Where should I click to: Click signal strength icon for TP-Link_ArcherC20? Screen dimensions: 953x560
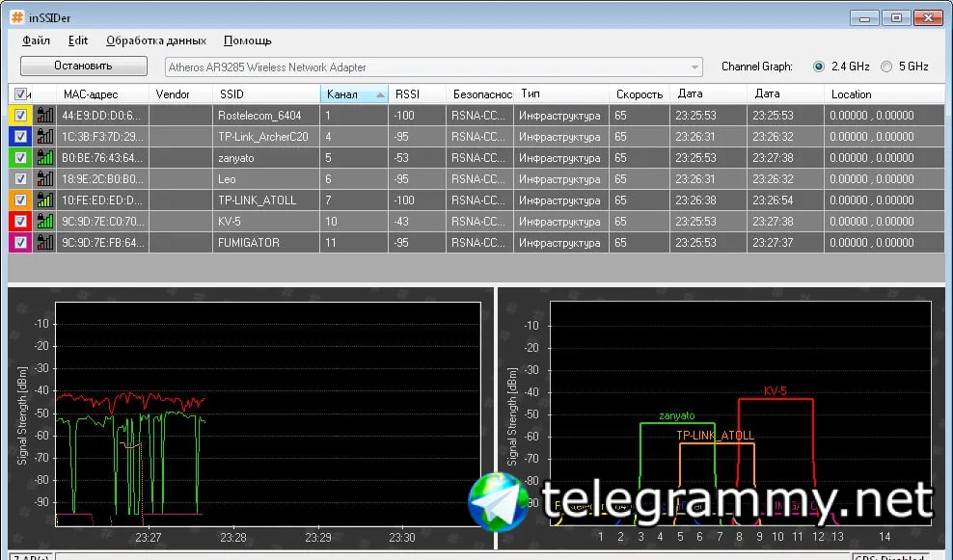click(45, 136)
